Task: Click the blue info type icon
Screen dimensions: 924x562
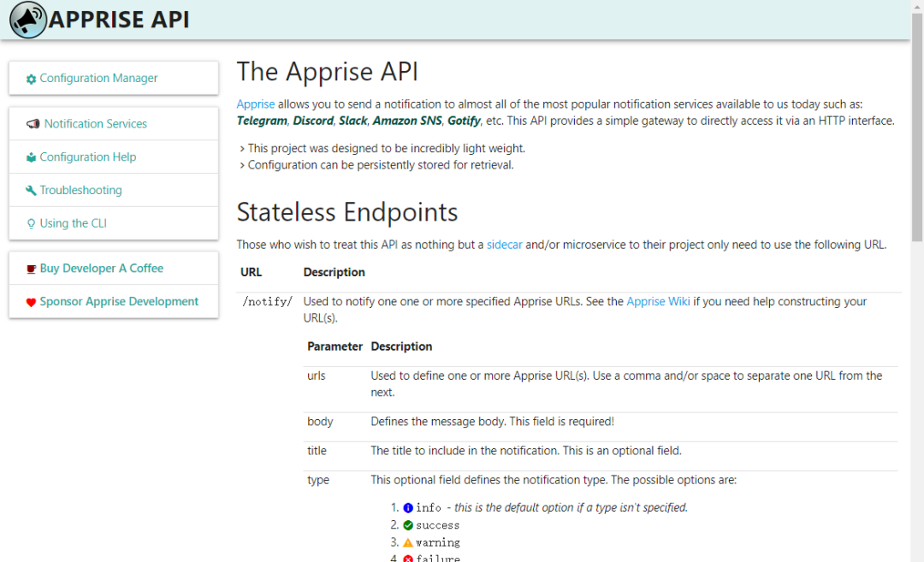Action: click(x=408, y=508)
